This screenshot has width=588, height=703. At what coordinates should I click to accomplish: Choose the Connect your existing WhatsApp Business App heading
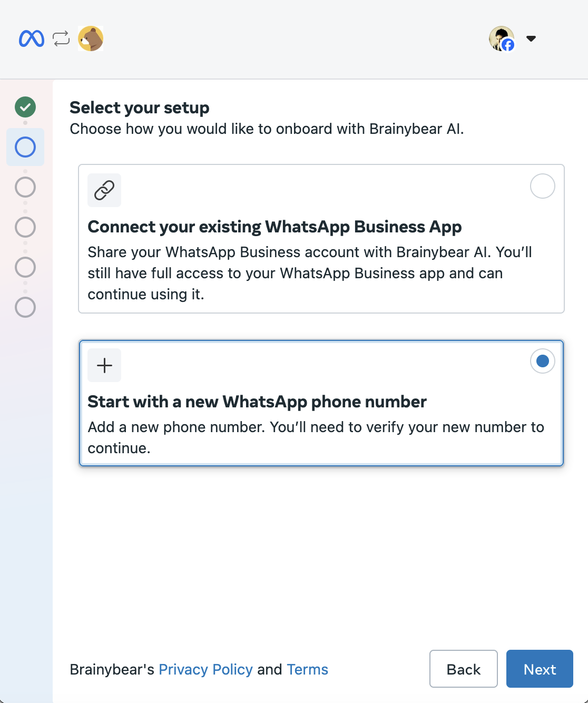(275, 227)
